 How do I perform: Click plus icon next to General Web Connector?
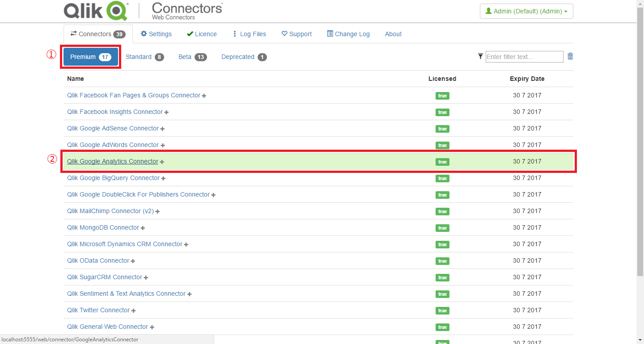[152, 327]
